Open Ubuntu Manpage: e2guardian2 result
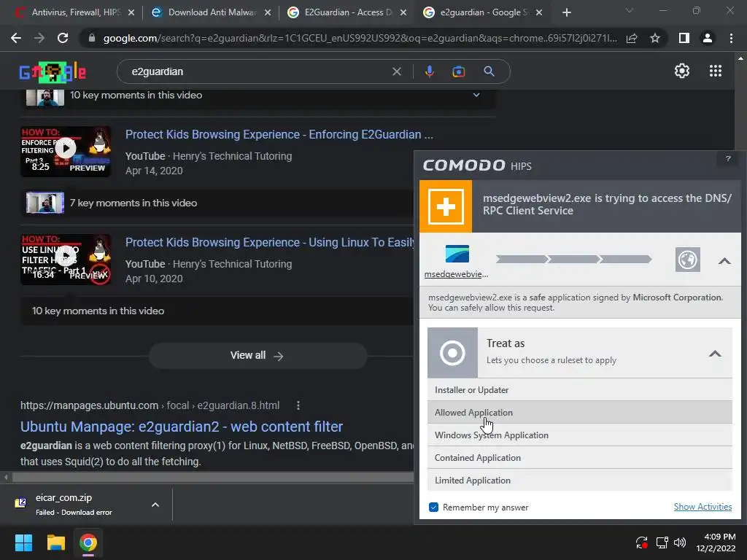 point(182,426)
